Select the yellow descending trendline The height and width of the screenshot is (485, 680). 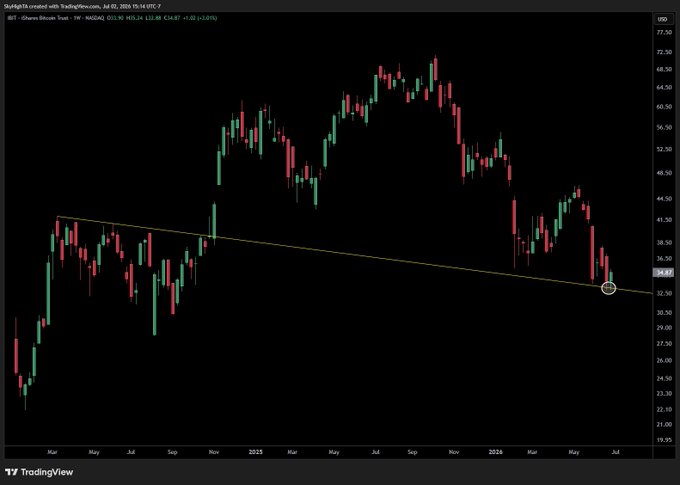coord(356,255)
